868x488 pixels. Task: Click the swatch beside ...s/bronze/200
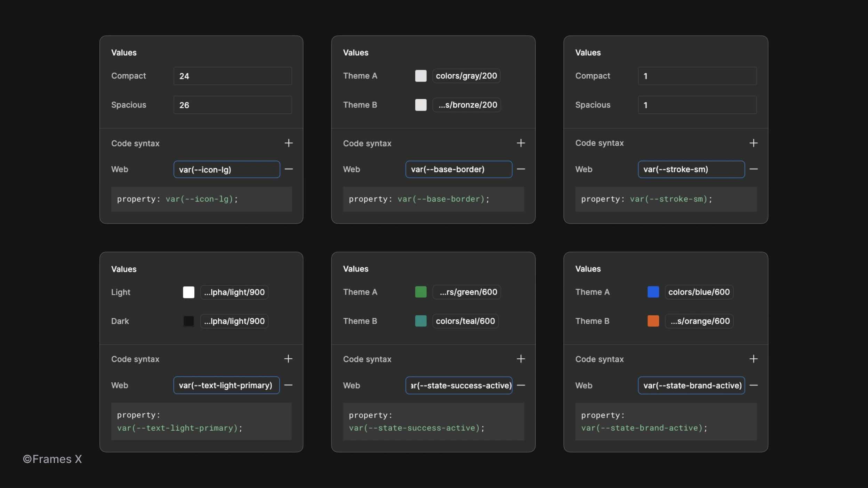(x=421, y=105)
